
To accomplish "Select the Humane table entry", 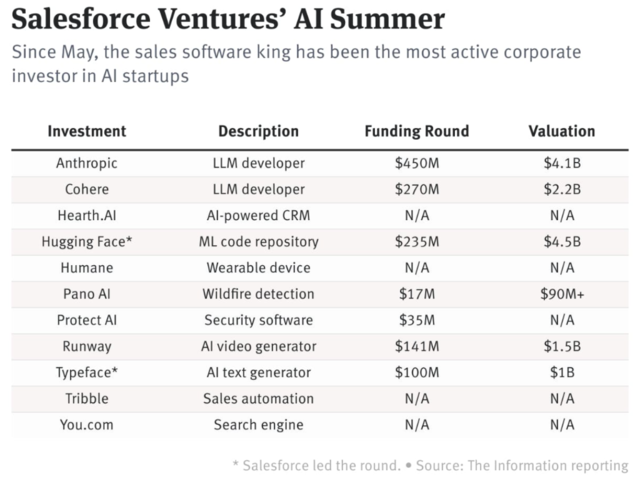I will (x=87, y=268).
